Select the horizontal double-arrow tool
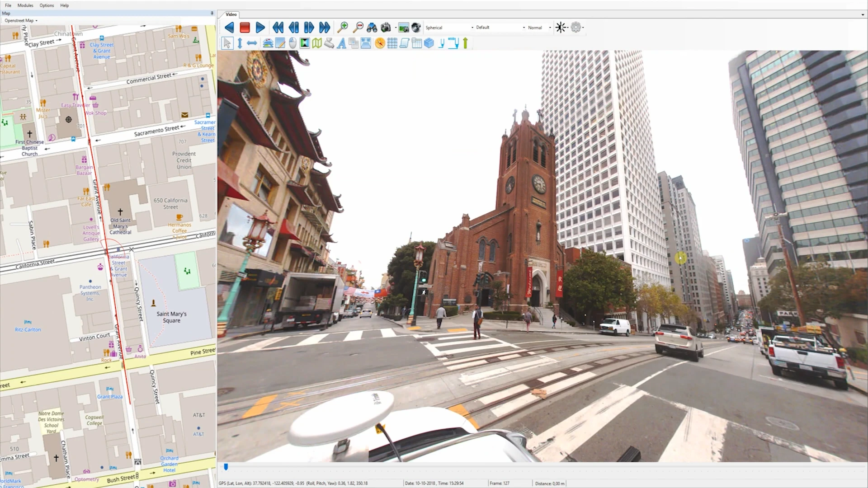 pyautogui.click(x=252, y=43)
